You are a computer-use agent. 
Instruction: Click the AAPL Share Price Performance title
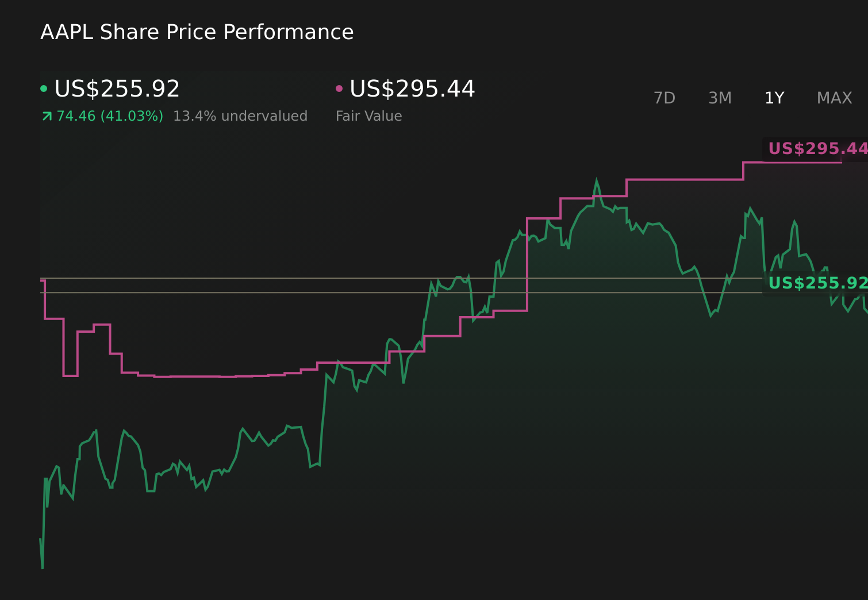tap(197, 32)
